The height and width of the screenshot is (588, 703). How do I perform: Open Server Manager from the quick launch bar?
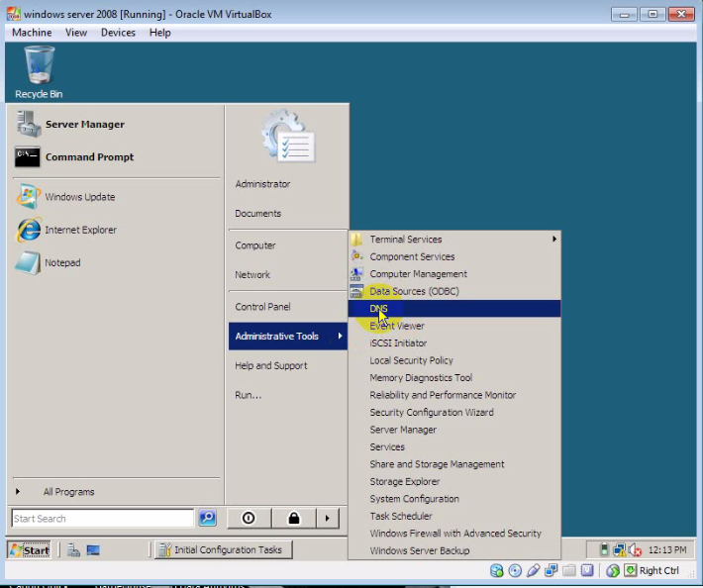click(x=73, y=550)
